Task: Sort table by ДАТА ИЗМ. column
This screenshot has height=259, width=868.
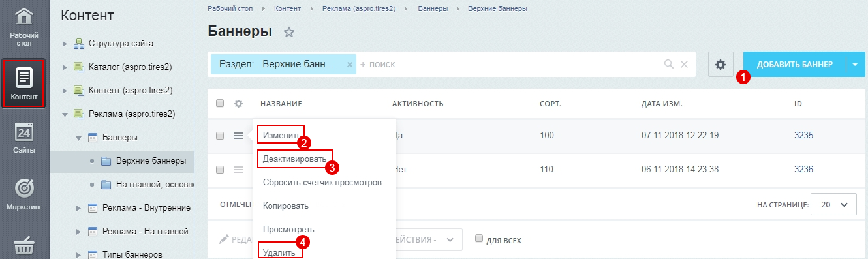Action: (x=662, y=104)
